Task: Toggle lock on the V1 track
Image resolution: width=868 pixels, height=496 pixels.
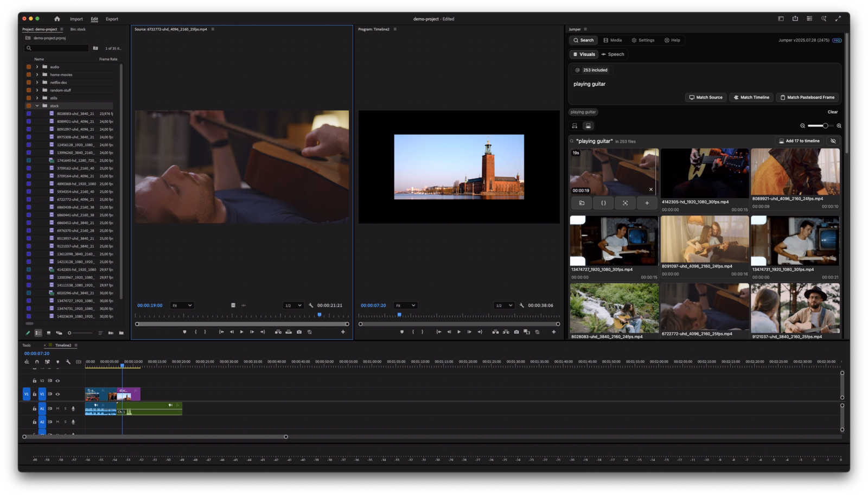Action: 34,395
